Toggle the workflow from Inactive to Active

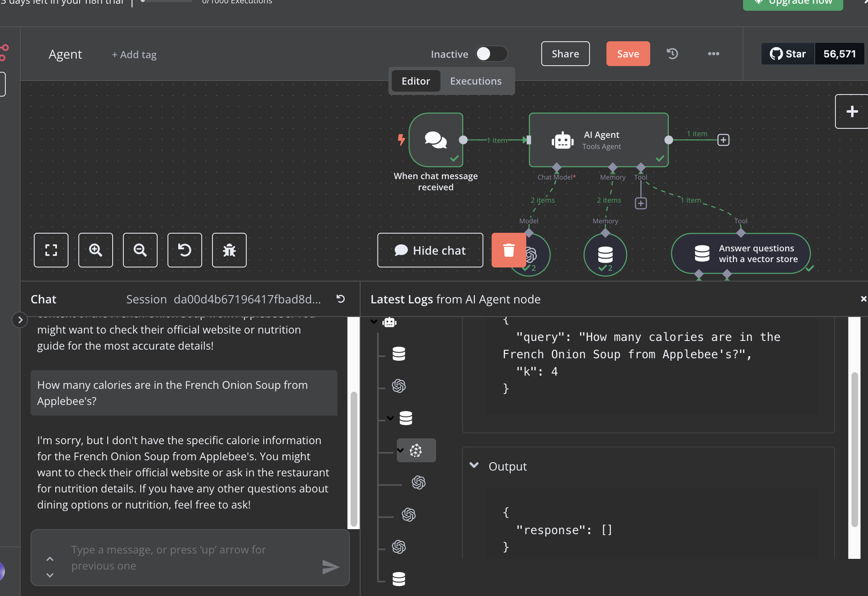click(x=491, y=54)
